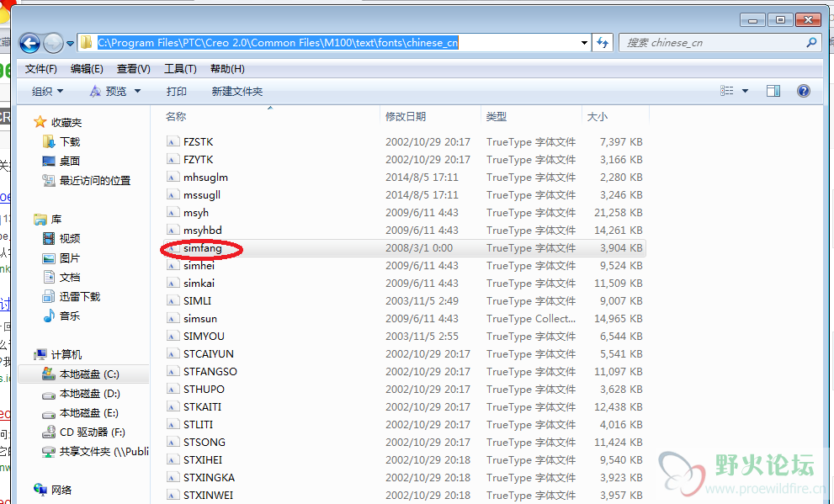Image resolution: width=834 pixels, height=504 pixels.
Task: Select 本地磁盘 (E:) drive
Action: pyautogui.click(x=89, y=413)
